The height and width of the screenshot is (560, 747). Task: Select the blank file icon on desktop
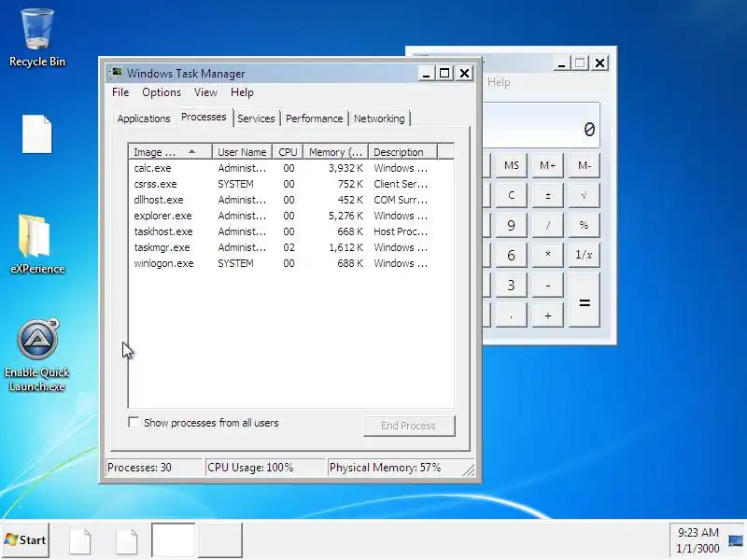36,134
